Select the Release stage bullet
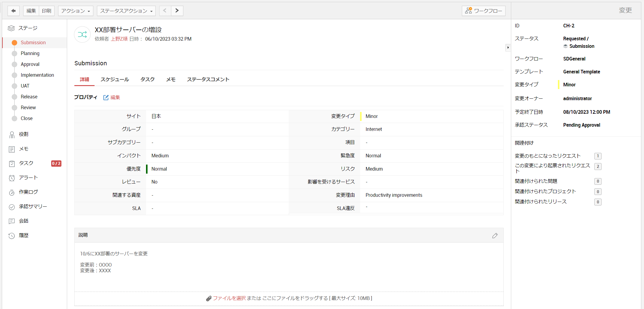Image resolution: width=644 pixels, height=309 pixels. [x=14, y=97]
